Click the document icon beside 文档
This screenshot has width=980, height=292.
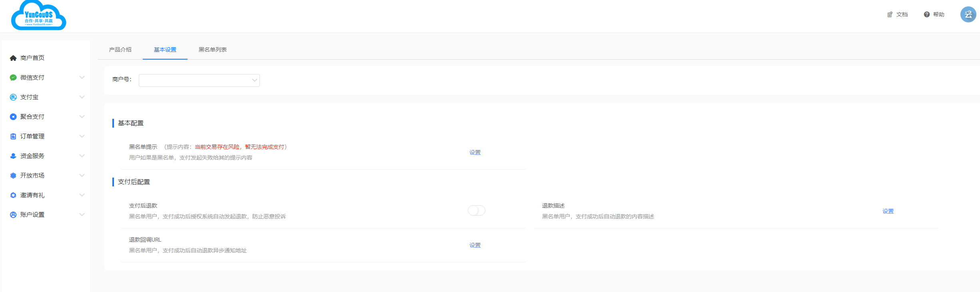(x=890, y=14)
